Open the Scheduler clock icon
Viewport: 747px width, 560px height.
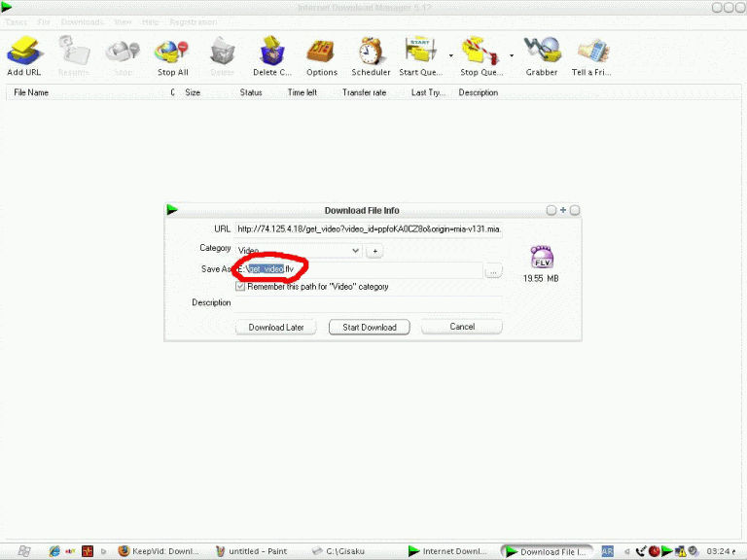[x=371, y=51]
